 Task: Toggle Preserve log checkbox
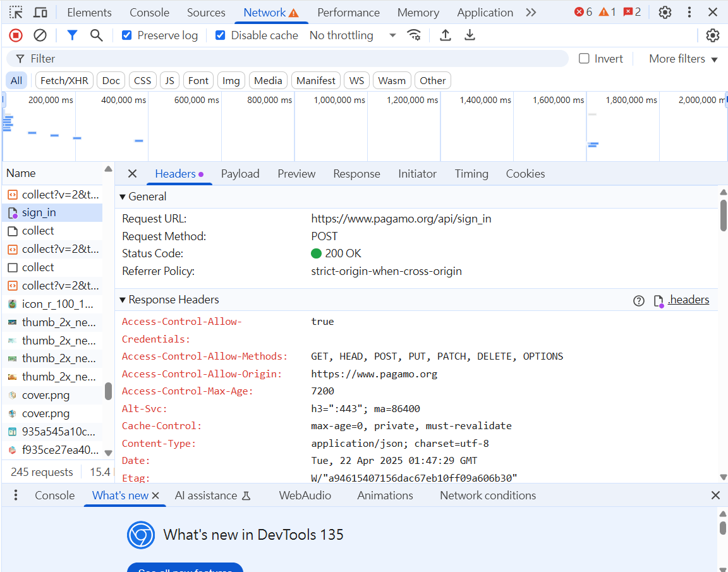point(127,35)
